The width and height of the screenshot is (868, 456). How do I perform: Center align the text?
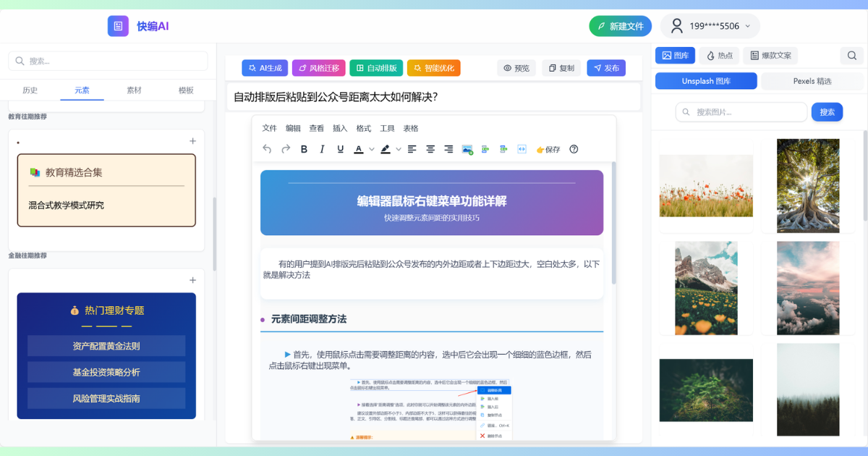point(430,149)
